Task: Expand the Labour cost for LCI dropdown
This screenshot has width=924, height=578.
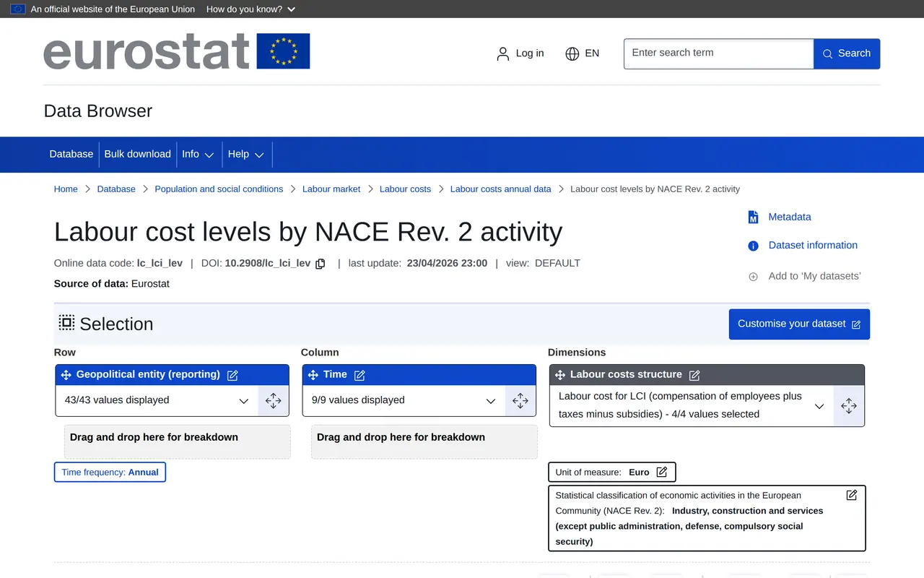Action: click(819, 406)
